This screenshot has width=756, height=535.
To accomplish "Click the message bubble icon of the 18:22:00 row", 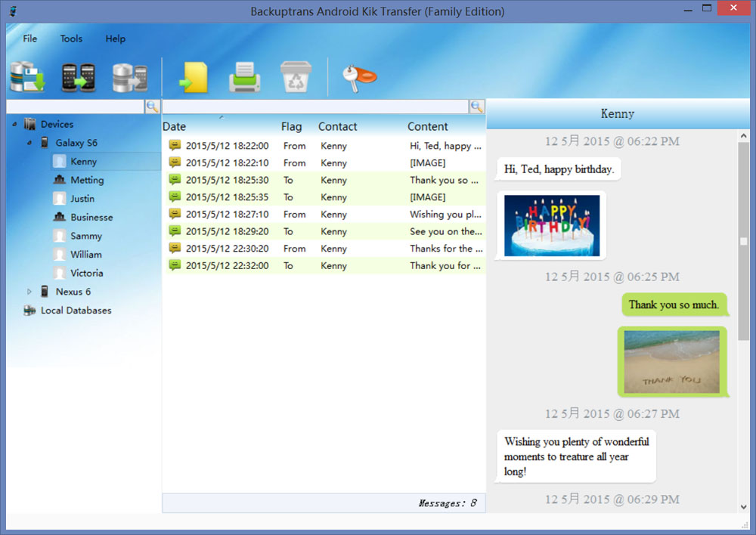I will pos(175,145).
